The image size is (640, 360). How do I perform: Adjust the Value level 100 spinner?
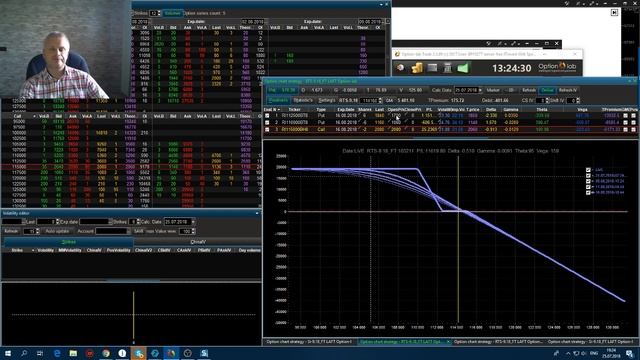193,231
